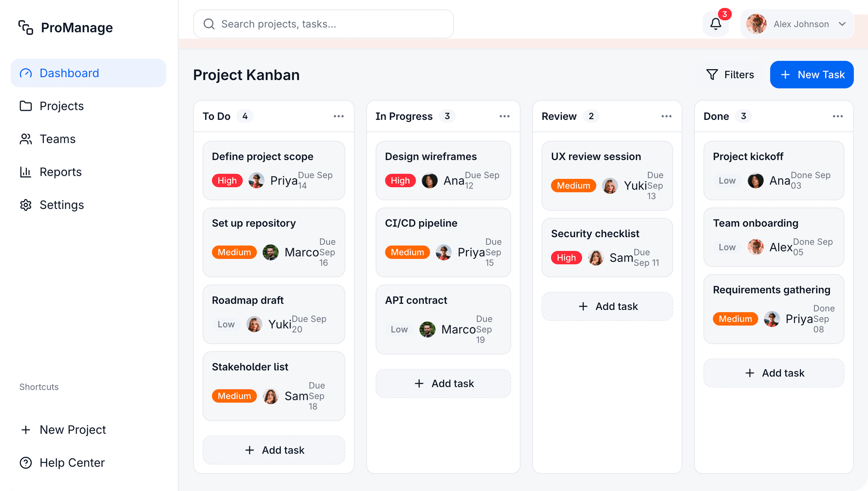Click the Filters funnel icon
Viewport: 868px width, 491px height.
click(712, 75)
